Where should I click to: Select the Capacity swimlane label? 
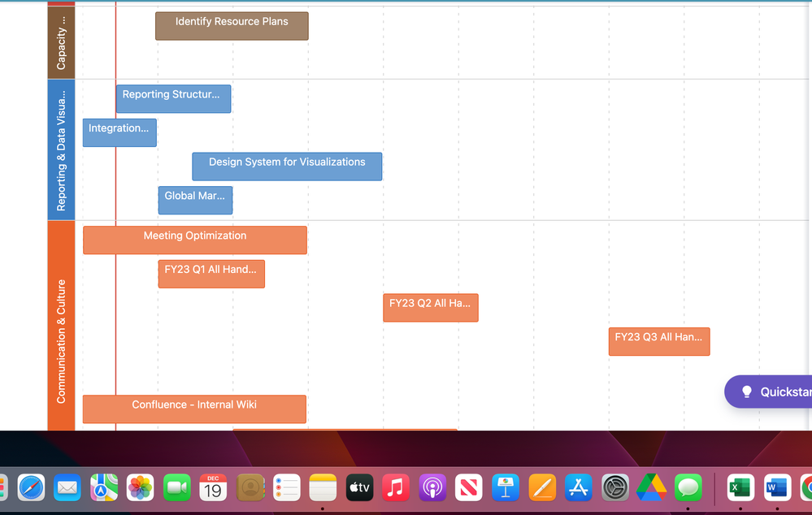61,40
